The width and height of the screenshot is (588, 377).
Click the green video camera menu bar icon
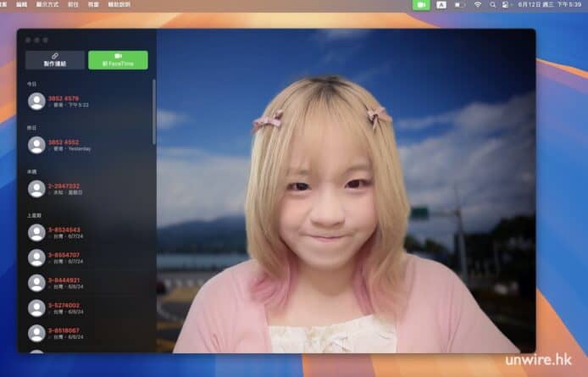[421, 5]
